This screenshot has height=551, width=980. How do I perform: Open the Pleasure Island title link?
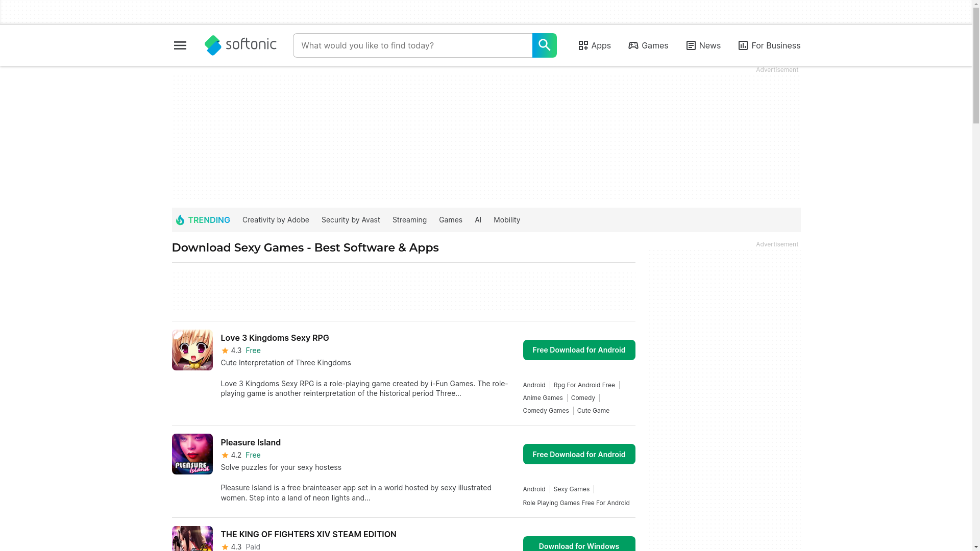point(251,442)
